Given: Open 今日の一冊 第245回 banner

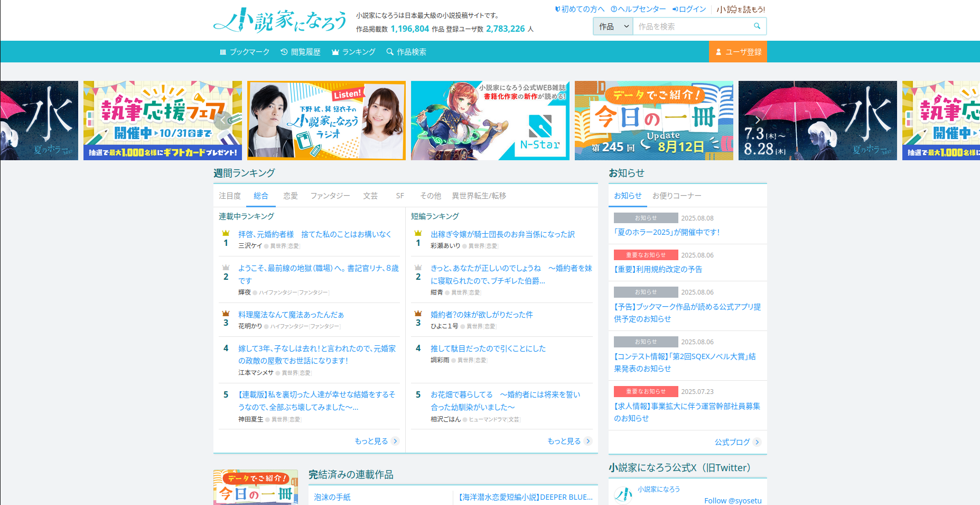Looking at the screenshot, I should click(654, 121).
